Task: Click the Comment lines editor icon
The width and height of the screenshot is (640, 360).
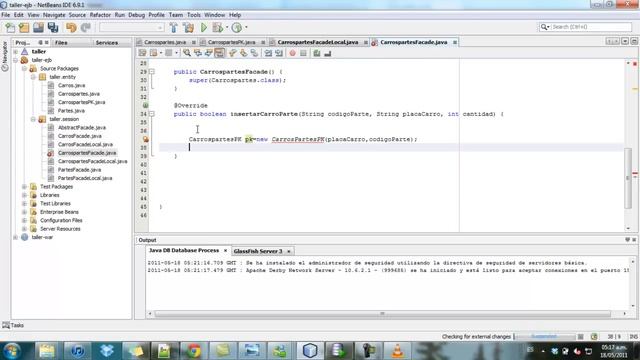Action: point(317,53)
